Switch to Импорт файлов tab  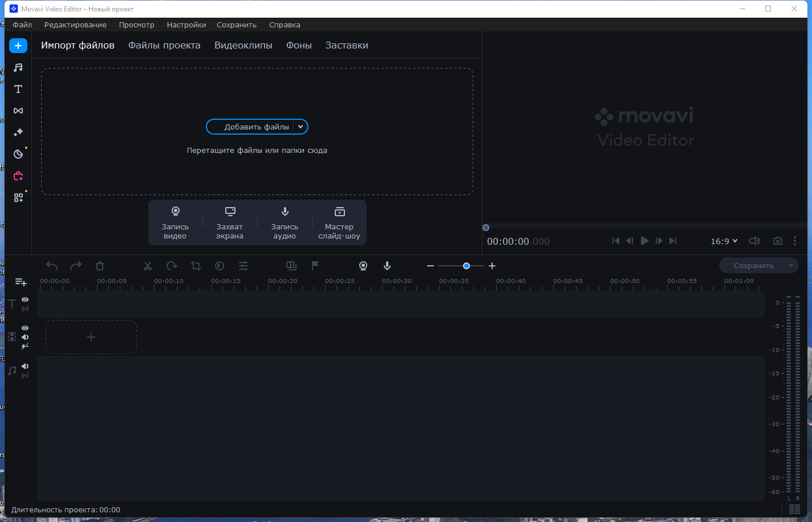tap(78, 45)
